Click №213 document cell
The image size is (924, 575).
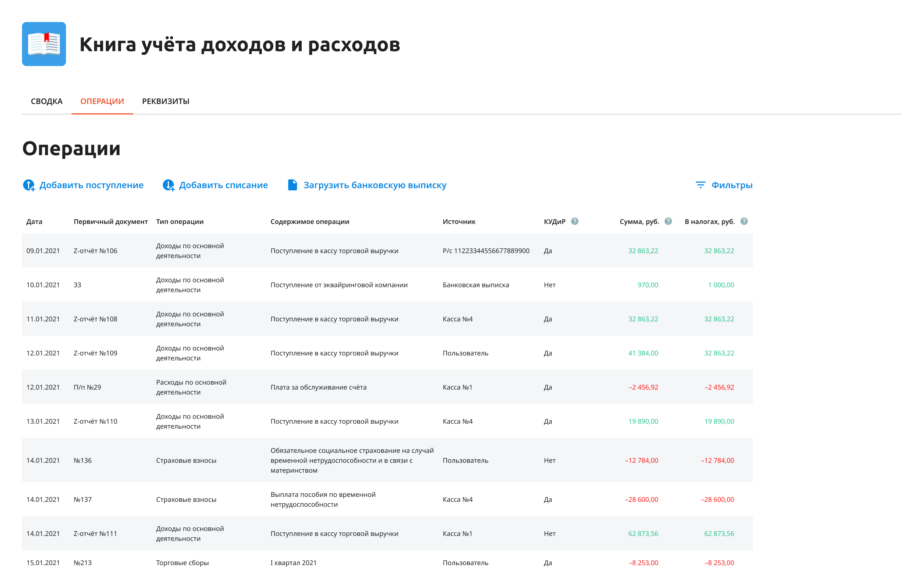(82, 563)
